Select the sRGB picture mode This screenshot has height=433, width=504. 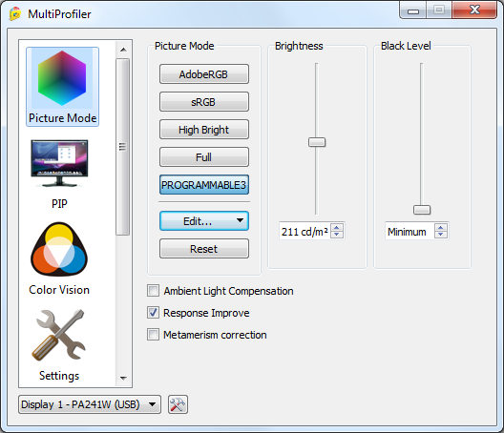204,102
